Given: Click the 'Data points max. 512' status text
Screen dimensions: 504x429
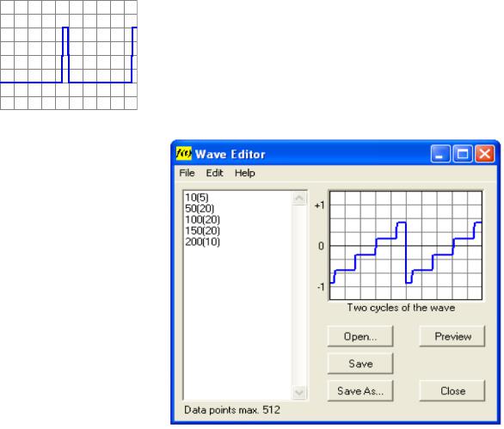Looking at the screenshot, I should [x=232, y=410].
